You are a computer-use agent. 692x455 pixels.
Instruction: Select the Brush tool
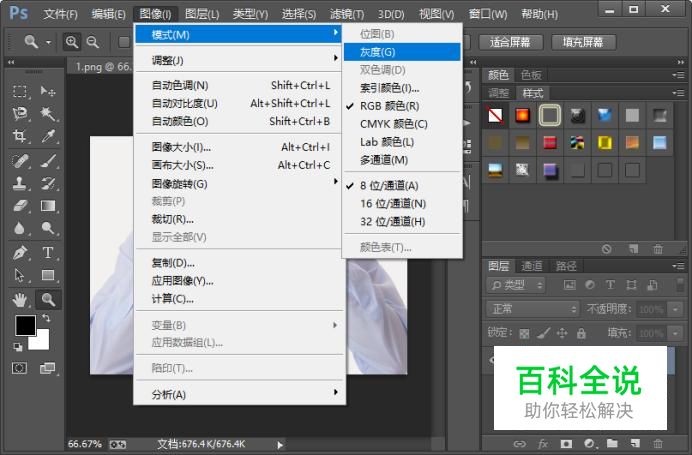coord(48,161)
